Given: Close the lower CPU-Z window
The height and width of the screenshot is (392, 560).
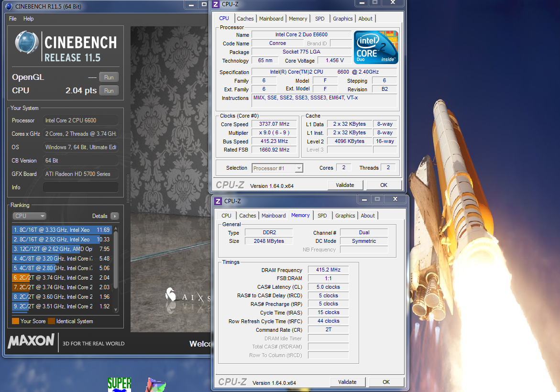Looking at the screenshot, I should click(395, 199).
